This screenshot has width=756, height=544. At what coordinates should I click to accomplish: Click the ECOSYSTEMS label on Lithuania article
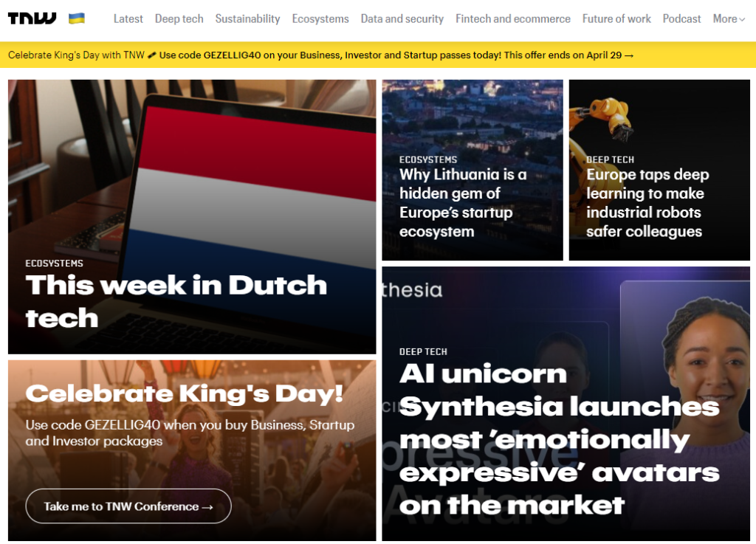[427, 159]
